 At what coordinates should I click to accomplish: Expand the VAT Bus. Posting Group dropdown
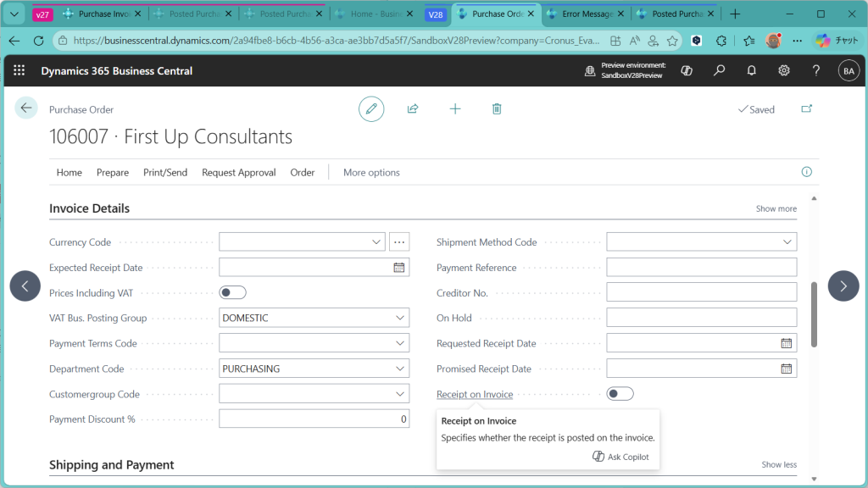pos(399,319)
